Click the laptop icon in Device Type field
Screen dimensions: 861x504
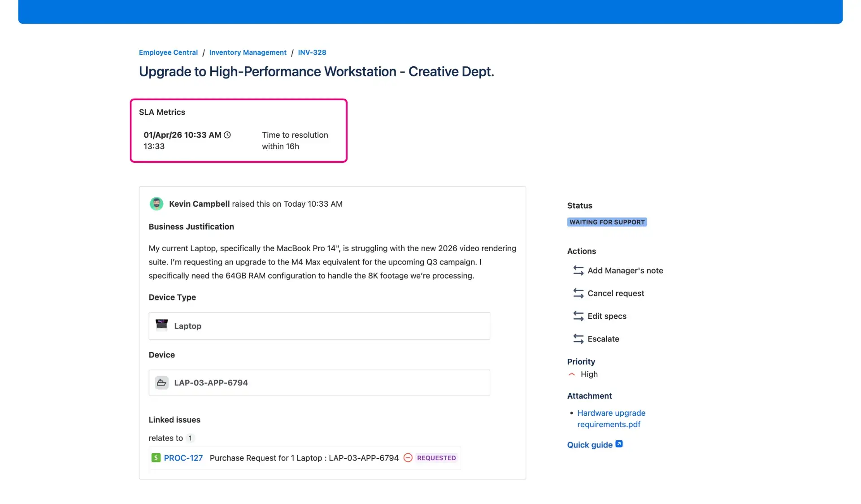pos(162,326)
